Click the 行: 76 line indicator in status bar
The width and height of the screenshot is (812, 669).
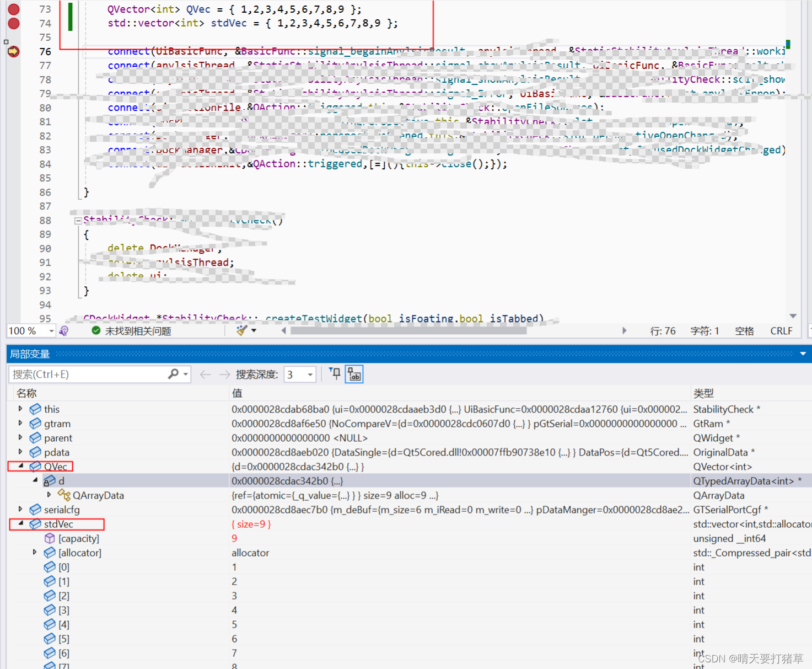pos(663,330)
